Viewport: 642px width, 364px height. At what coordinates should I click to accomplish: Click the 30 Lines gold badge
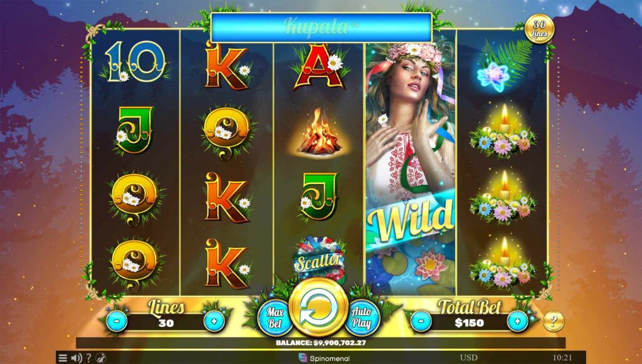[539, 29]
